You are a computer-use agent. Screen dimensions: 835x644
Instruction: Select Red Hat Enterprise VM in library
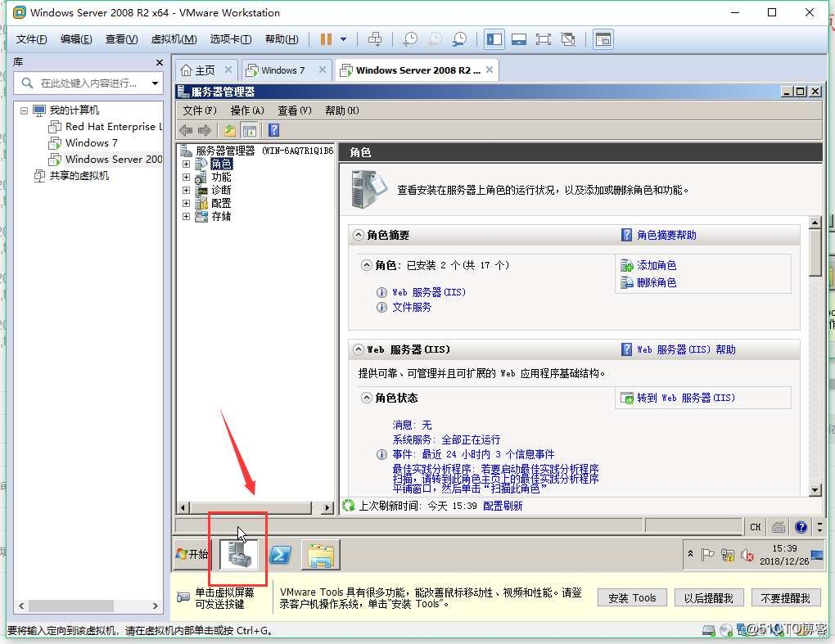pyautogui.click(x=114, y=127)
